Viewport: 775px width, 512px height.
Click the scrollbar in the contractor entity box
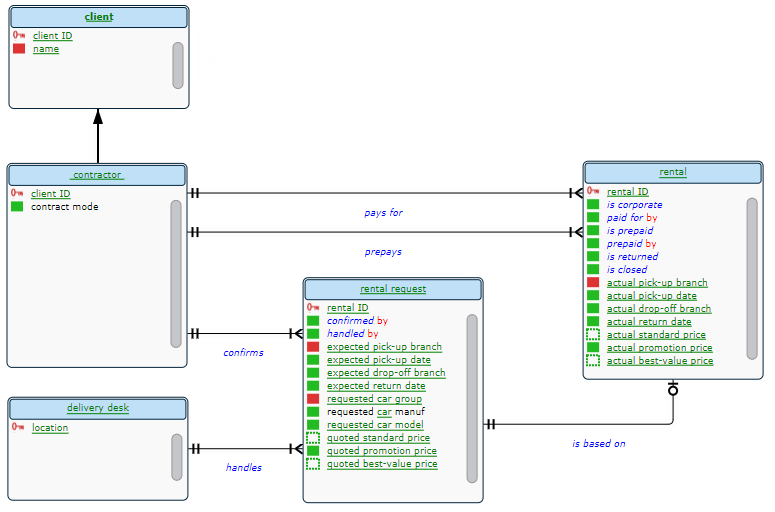(176, 273)
